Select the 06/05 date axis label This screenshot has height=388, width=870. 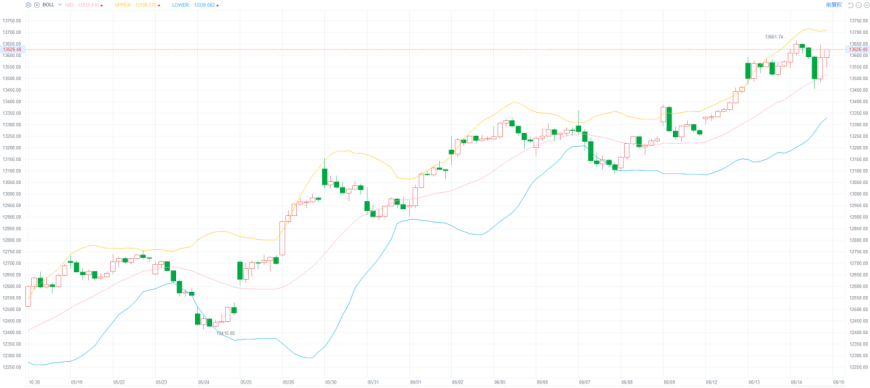click(x=500, y=382)
